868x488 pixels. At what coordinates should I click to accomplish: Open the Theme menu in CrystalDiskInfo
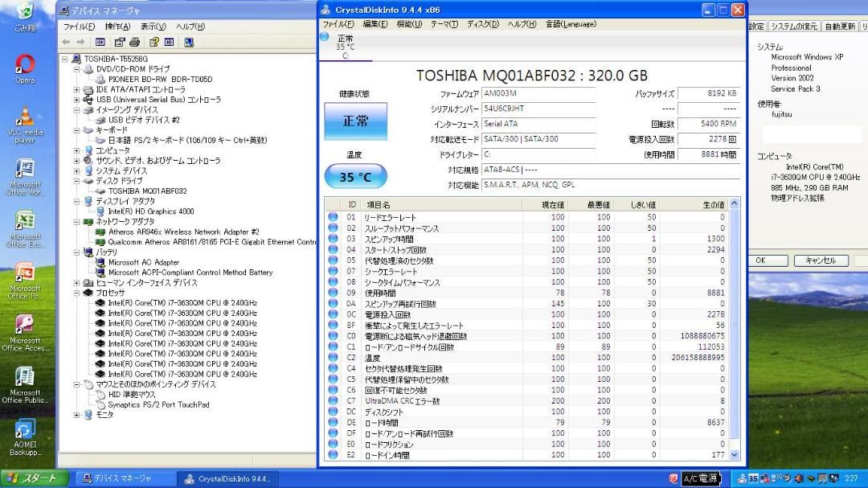click(444, 24)
